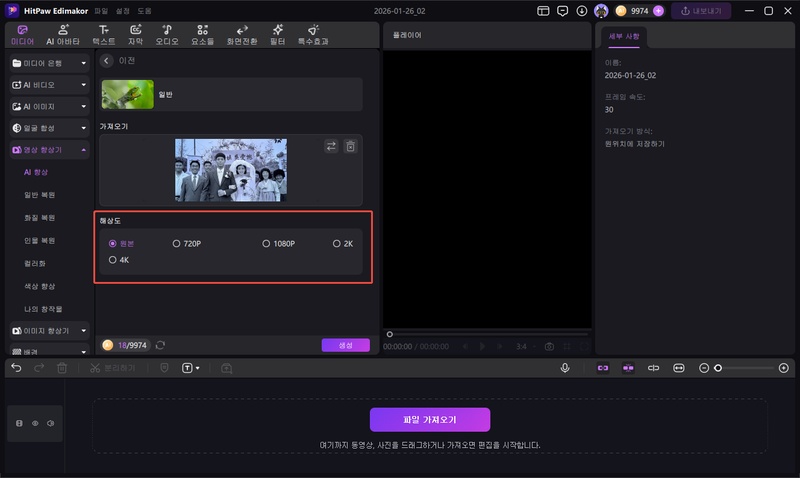Image resolution: width=800 pixels, height=478 pixels.
Task: Click the 내보내기 export button
Action: pos(701,11)
